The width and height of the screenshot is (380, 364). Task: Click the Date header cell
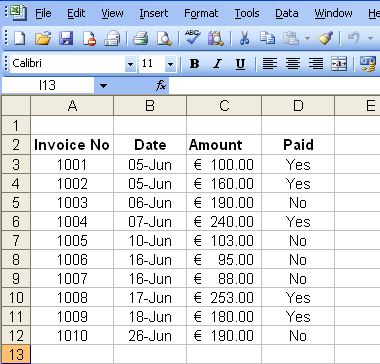pyautogui.click(x=150, y=145)
